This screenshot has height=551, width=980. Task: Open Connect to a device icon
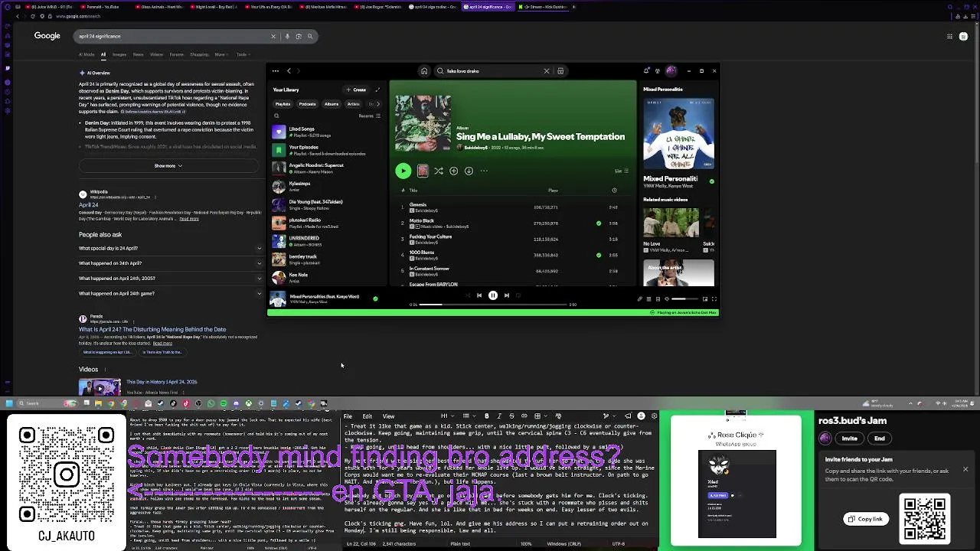[658, 299]
